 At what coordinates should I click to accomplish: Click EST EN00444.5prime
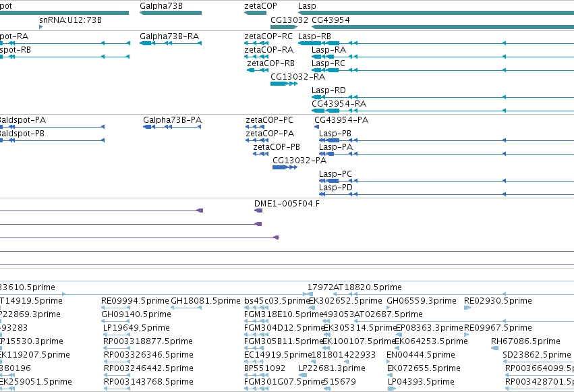click(x=421, y=355)
